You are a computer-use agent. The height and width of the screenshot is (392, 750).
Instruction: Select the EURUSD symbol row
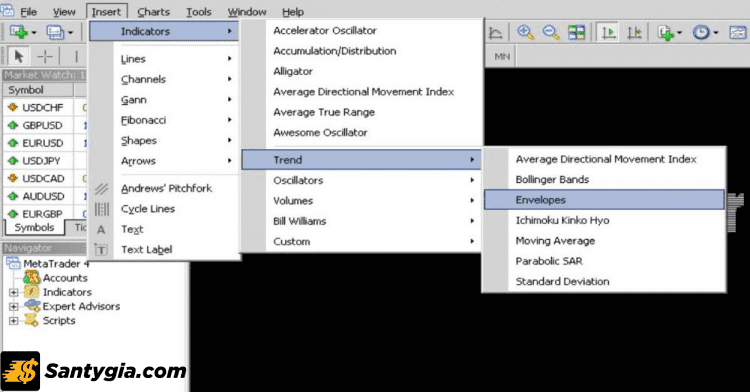(43, 143)
